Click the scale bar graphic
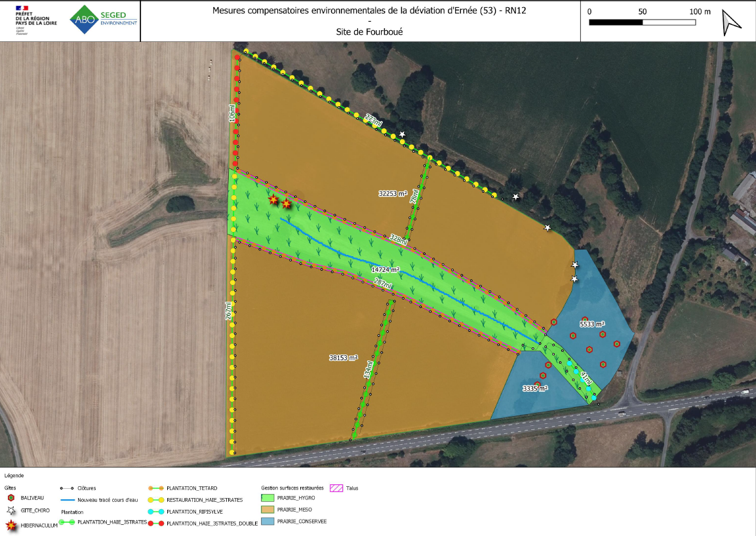Viewport: 756px width, 536px height. click(642, 22)
